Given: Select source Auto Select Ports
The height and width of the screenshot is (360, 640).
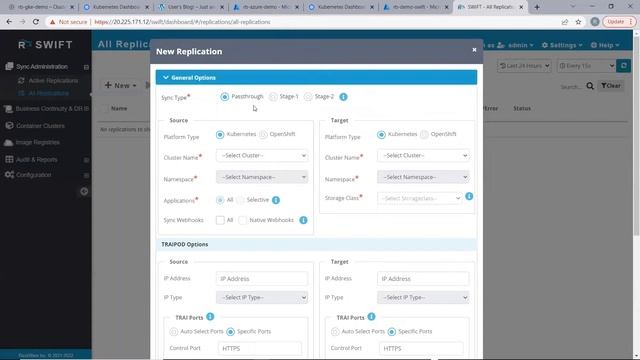Looking at the screenshot, I should click(x=174, y=331).
